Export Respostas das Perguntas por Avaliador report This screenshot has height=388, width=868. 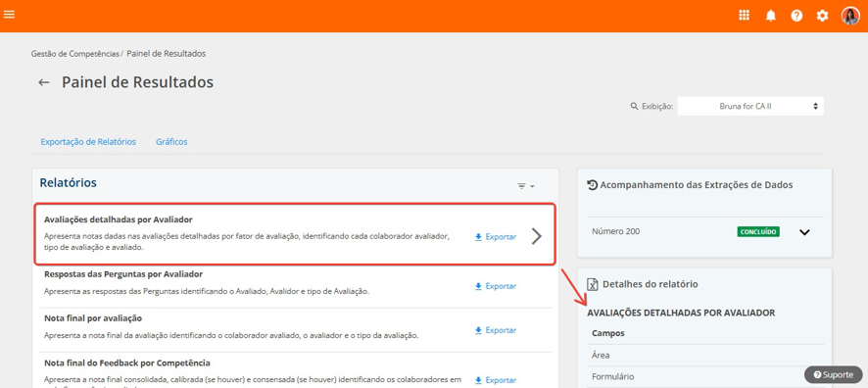pos(496,286)
